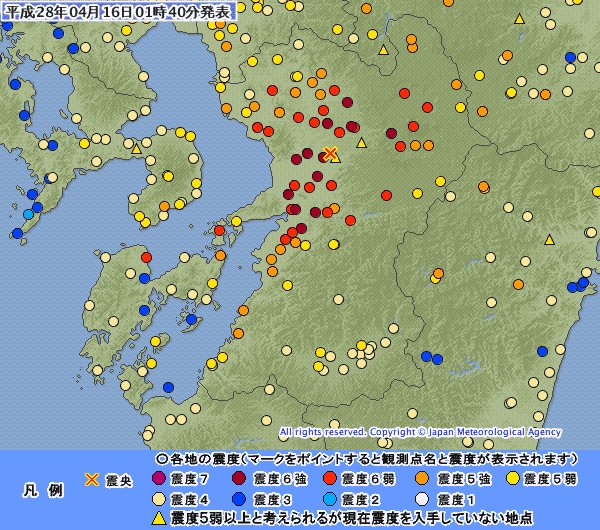Click the 震度3 blue legend circle
This screenshot has height=530, width=600.
[239, 499]
